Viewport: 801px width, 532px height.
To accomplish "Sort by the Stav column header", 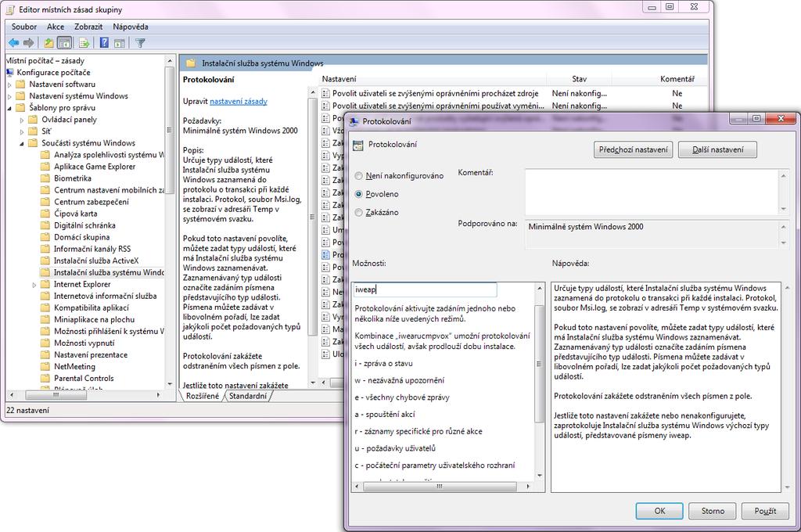I will (x=579, y=79).
